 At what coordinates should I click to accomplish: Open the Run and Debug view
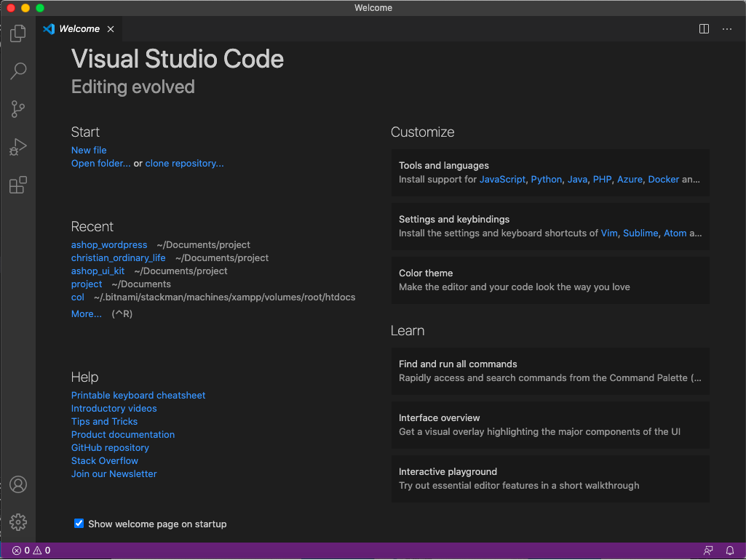click(x=18, y=147)
